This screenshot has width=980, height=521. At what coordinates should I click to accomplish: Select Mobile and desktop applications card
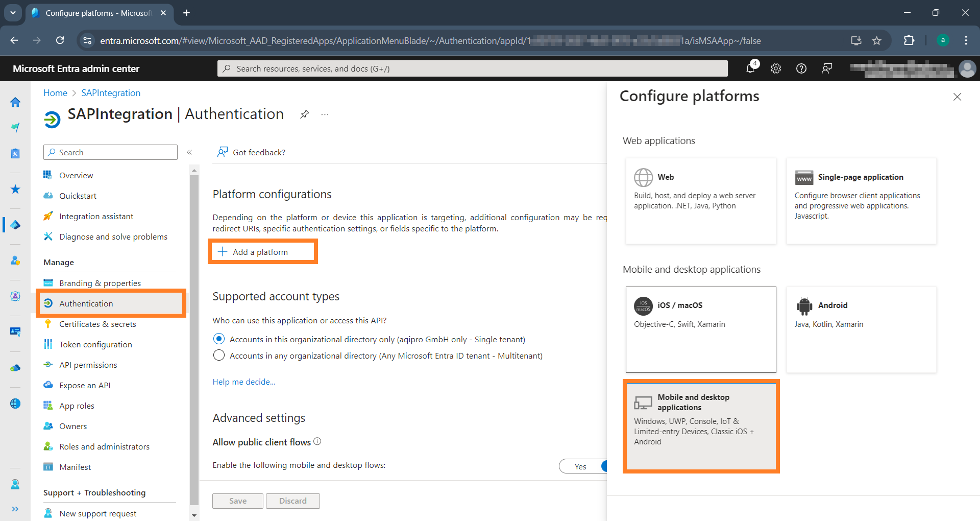point(701,426)
